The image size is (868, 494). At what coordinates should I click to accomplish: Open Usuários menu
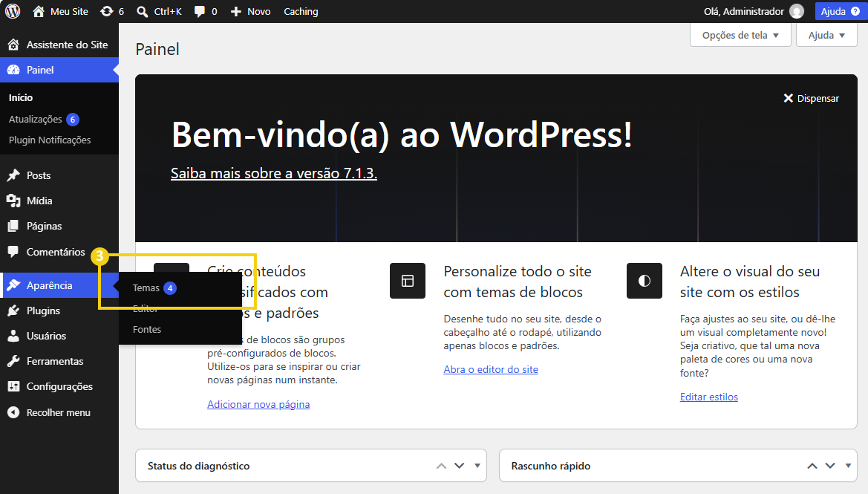pyautogui.click(x=59, y=337)
